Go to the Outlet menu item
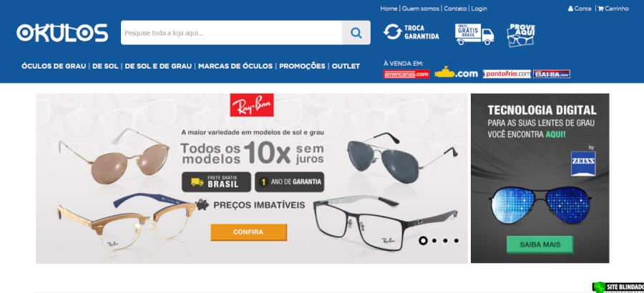The height and width of the screenshot is (293, 644). coord(346,66)
